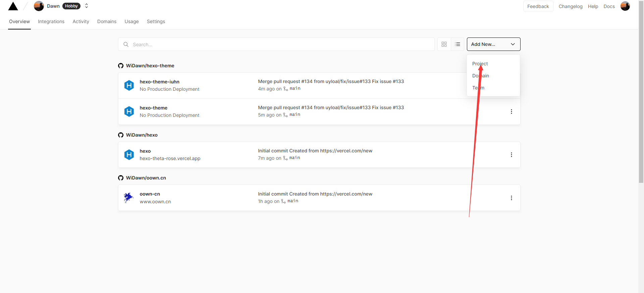The width and height of the screenshot is (644, 293).
Task: Visit www.oown.cn domain link
Action: (x=155, y=202)
